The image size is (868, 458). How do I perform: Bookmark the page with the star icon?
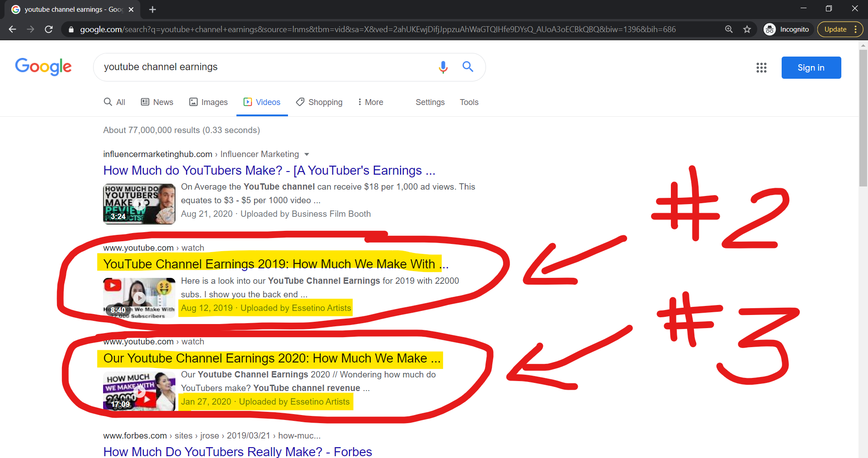(x=747, y=29)
